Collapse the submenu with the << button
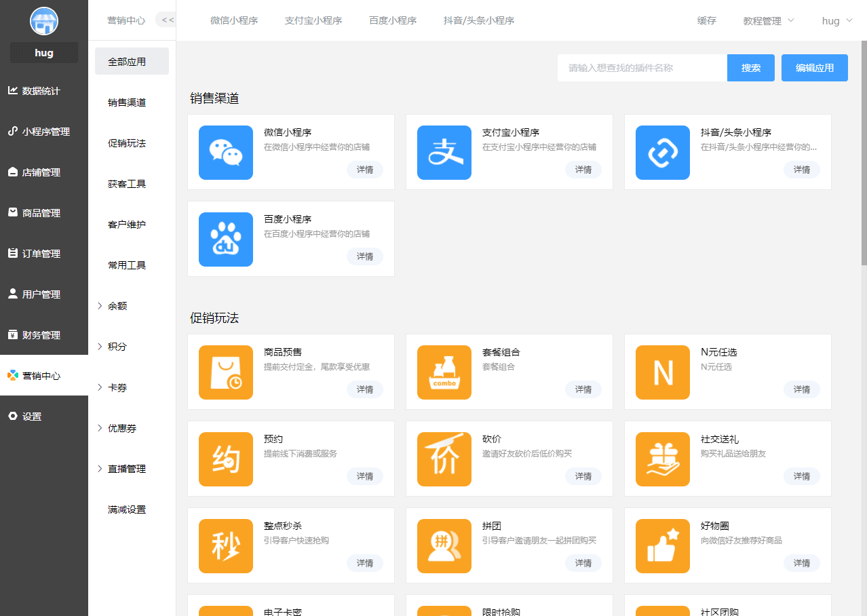The height and width of the screenshot is (616, 867). [166, 20]
